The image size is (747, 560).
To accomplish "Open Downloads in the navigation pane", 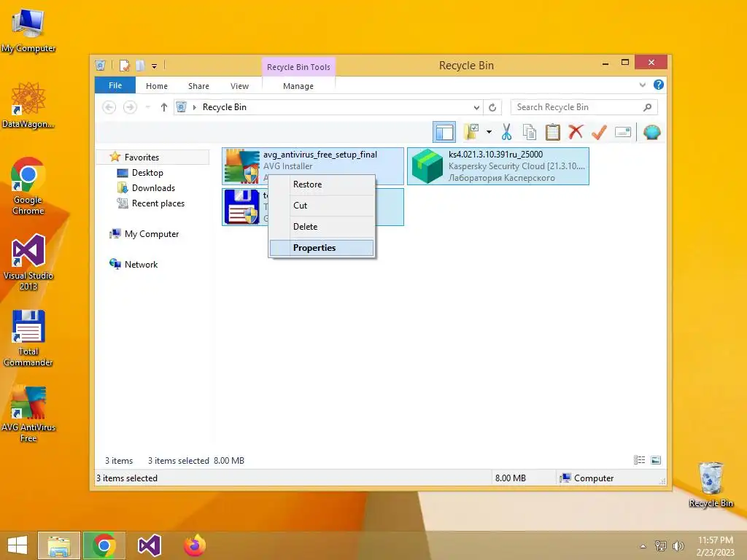I will point(153,188).
